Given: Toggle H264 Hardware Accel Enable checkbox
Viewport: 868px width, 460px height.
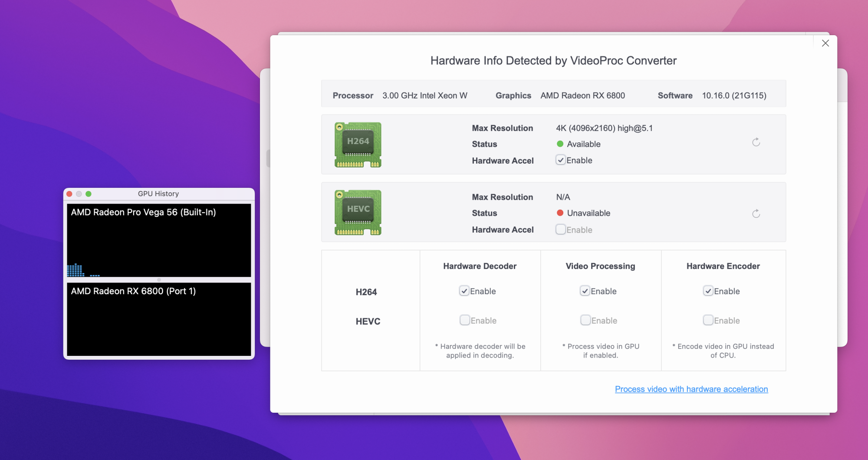Looking at the screenshot, I should coord(561,160).
